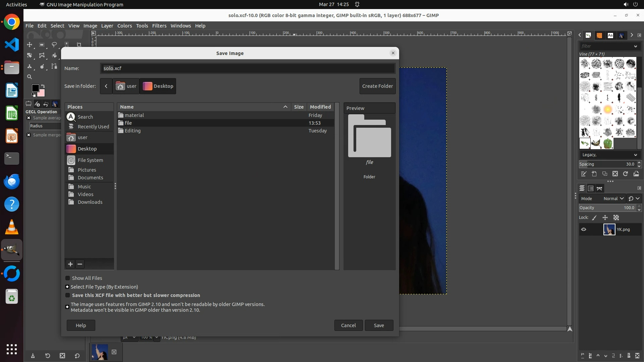Click the black foreground color swatch
Image resolution: width=644 pixels, height=362 pixels.
click(x=35, y=88)
